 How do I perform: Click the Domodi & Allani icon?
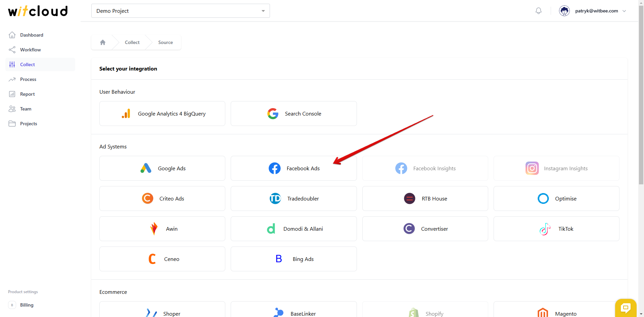(x=271, y=229)
